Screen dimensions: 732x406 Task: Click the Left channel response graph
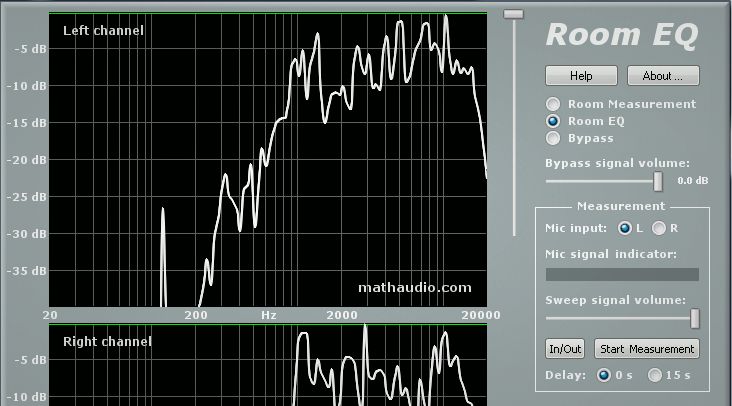pyautogui.click(x=268, y=160)
